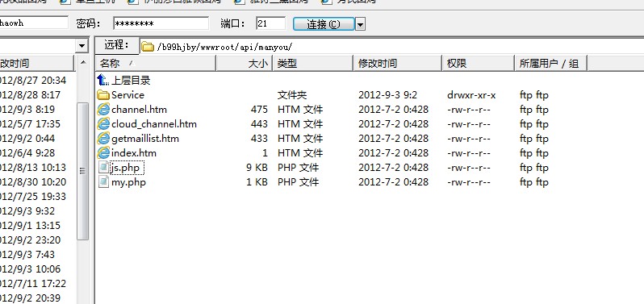This screenshot has height=304, width=644.
Task: Click the size value 433 for getmaillist.htm
Action: (259, 138)
